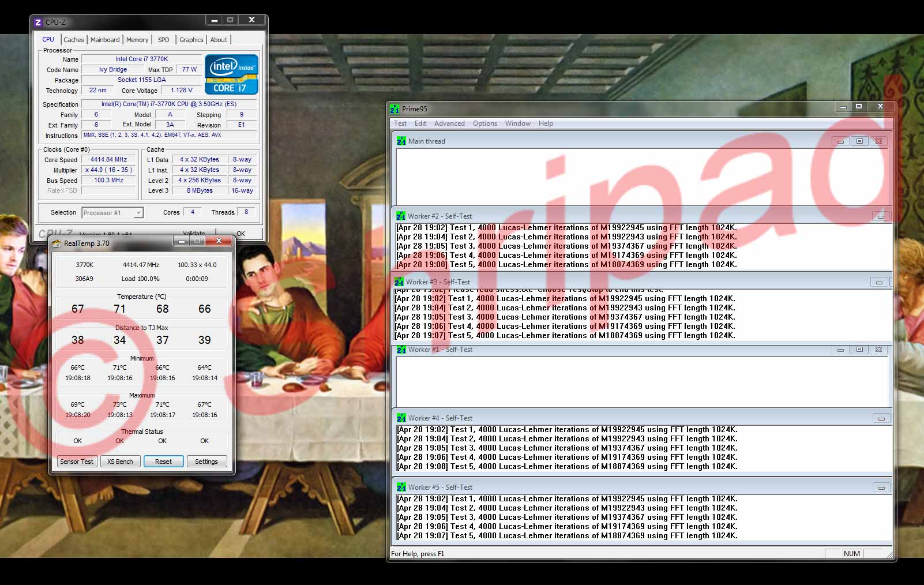The image size is (924, 585).
Task: Click the Worker #5 Self-Test window icon
Action: pyautogui.click(x=401, y=487)
